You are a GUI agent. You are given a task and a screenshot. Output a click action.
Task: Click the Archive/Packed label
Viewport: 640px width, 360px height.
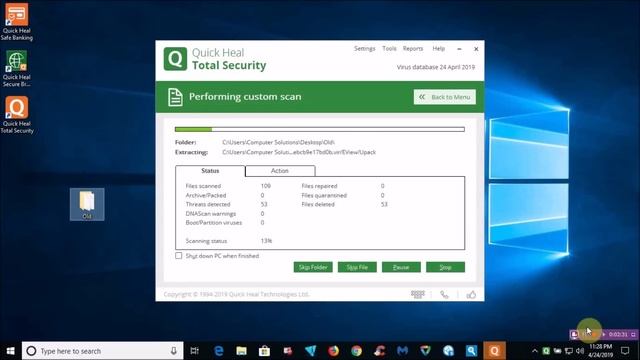point(206,195)
